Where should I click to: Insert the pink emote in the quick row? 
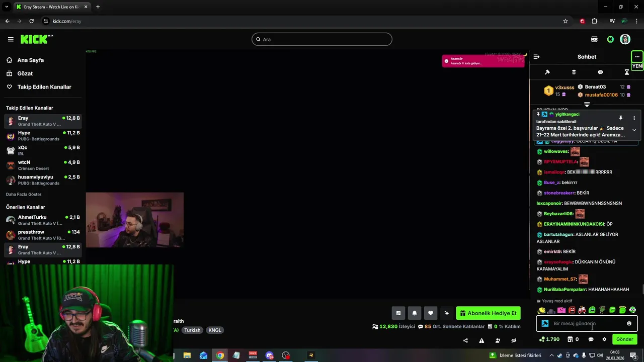561,310
